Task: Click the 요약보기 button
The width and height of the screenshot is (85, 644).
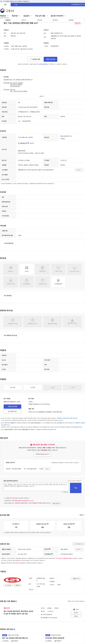Action: pos(76,613)
